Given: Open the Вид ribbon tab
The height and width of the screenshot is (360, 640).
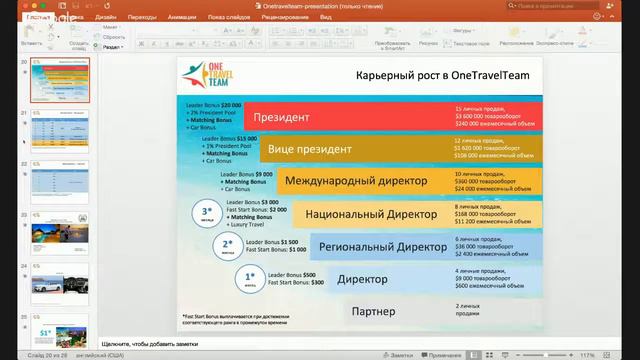Looking at the screenshot, I should click(326, 17).
